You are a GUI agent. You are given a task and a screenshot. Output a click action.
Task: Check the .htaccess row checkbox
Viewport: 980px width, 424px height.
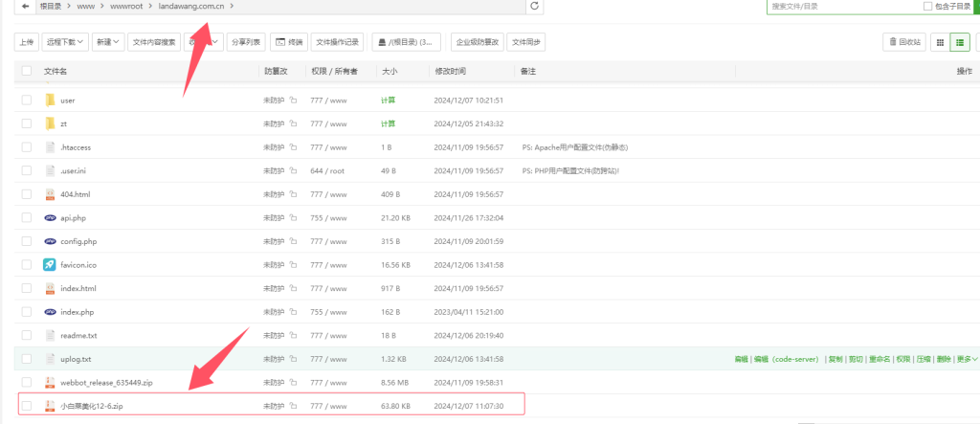(26, 147)
